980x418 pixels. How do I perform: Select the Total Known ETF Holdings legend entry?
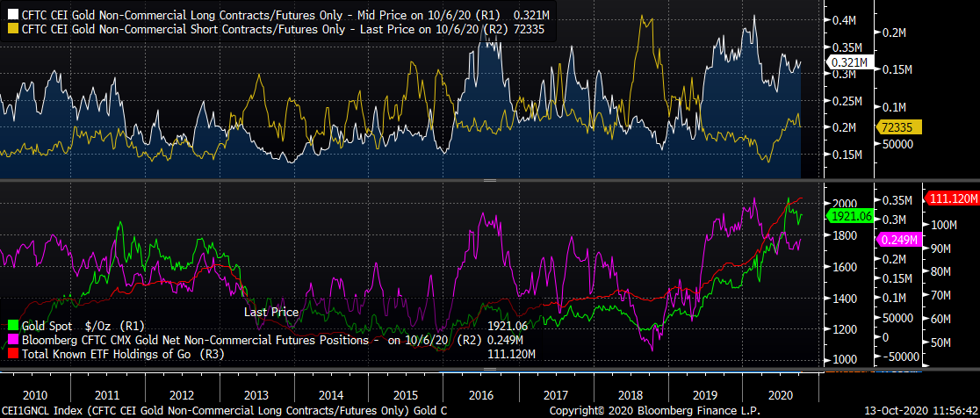[123, 355]
